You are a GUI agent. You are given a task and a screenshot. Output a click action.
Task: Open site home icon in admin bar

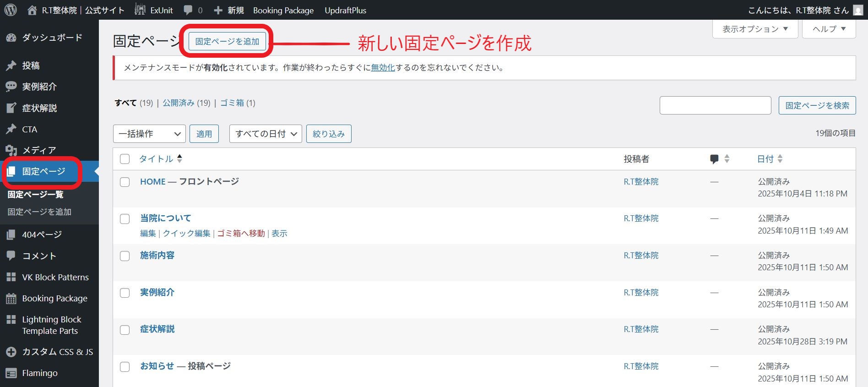pyautogui.click(x=32, y=10)
